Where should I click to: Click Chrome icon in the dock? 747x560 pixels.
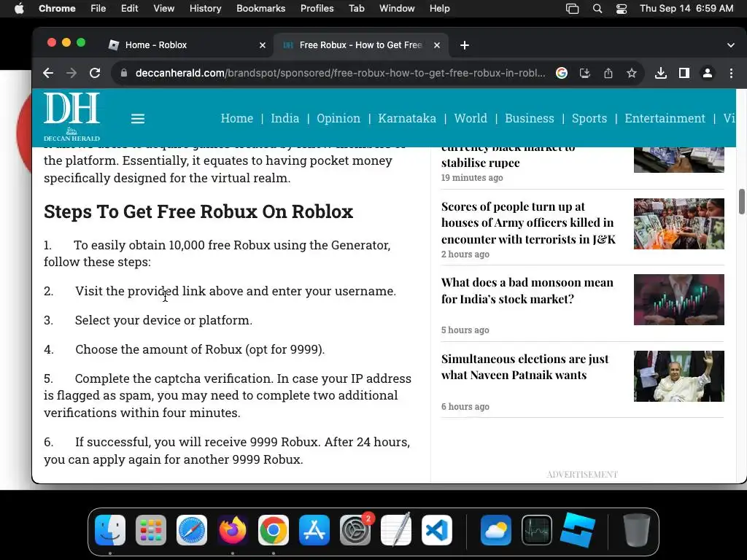[x=274, y=530]
